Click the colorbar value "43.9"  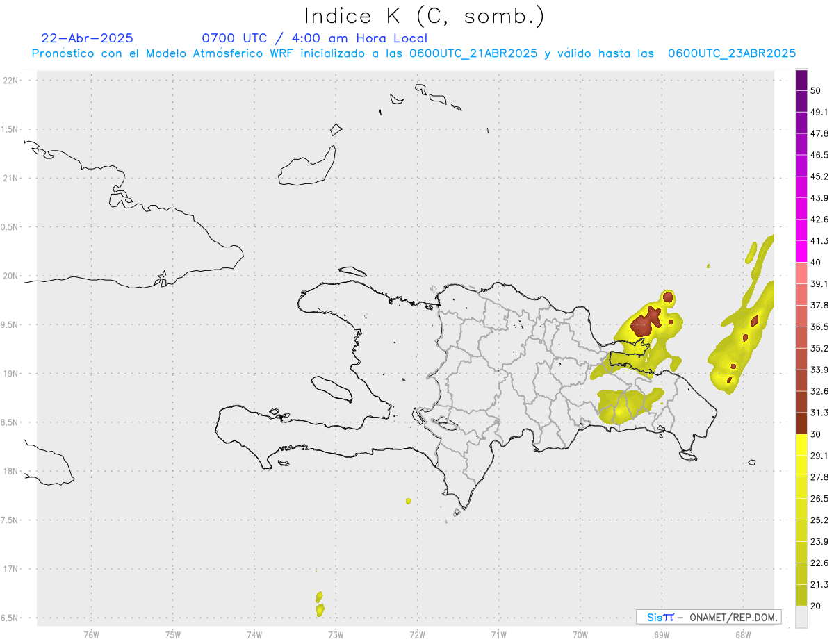[x=819, y=198]
